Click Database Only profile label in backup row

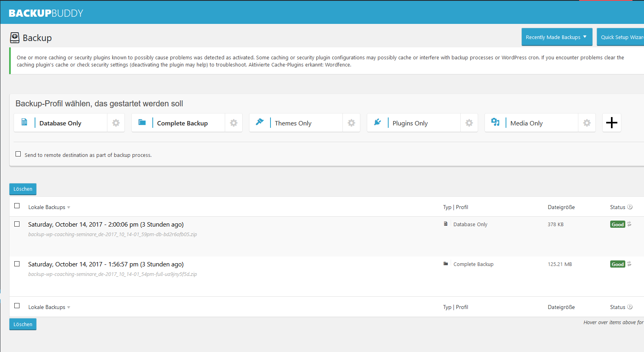470,224
